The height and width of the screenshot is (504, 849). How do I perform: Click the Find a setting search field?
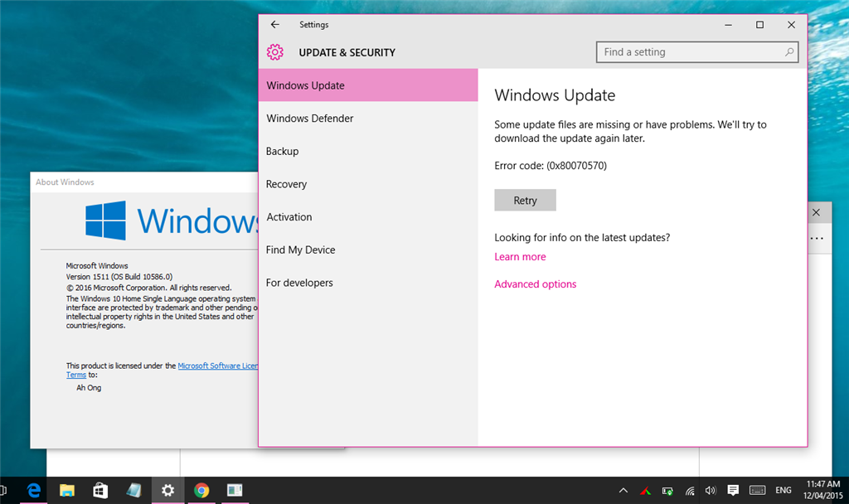pos(697,52)
